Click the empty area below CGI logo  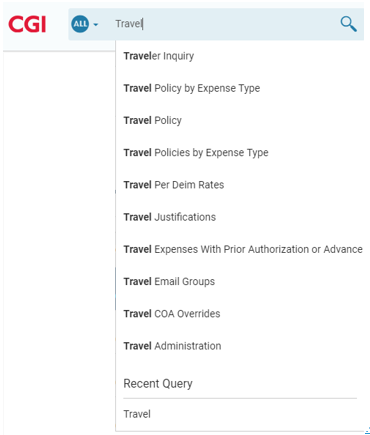(x=59, y=233)
